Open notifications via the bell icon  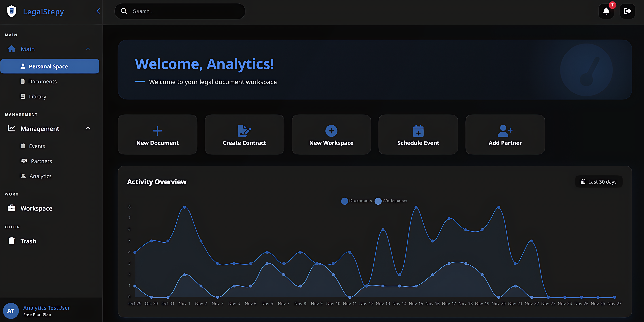pos(606,11)
